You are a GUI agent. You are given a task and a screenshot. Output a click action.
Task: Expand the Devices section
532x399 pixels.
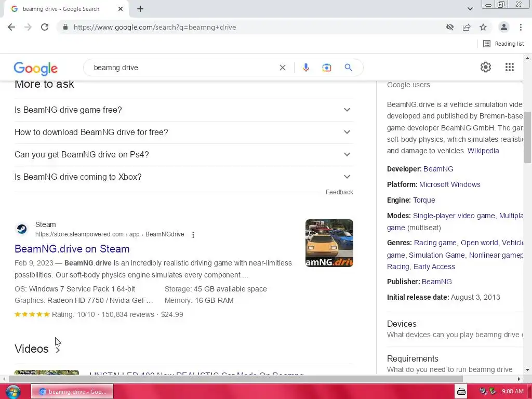point(455,329)
